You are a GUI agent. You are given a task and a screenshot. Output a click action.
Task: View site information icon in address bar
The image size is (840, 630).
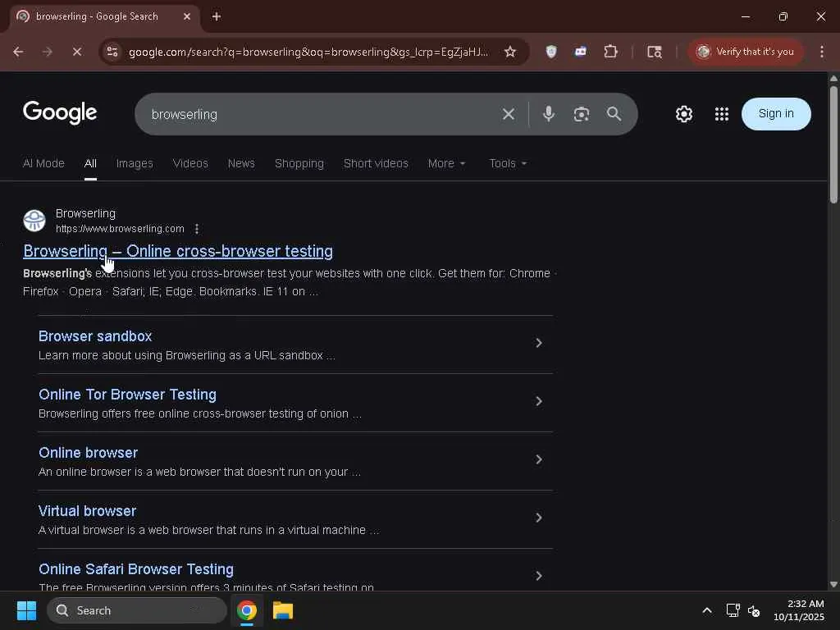[112, 52]
